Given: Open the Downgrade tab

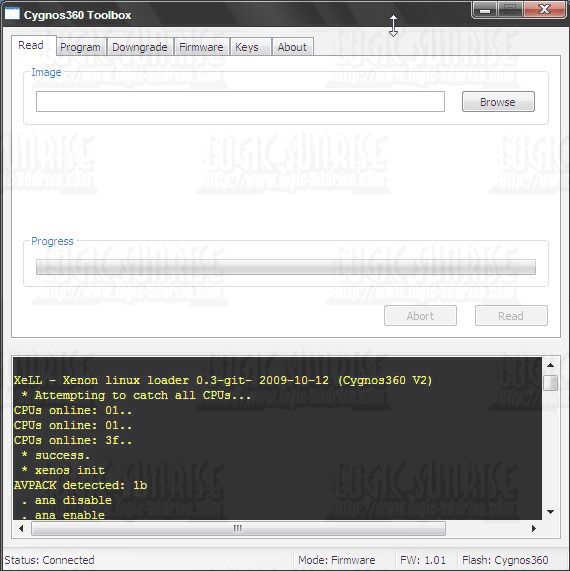Looking at the screenshot, I should coord(140,47).
